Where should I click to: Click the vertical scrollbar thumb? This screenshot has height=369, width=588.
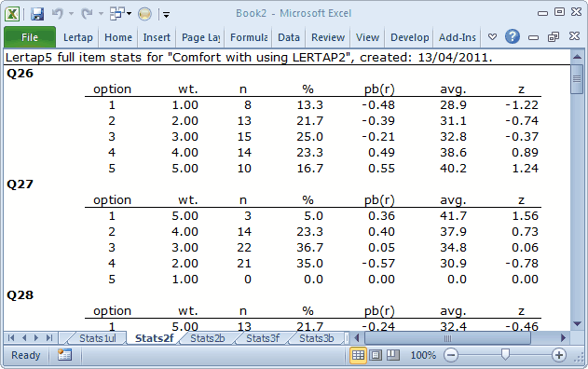pyautogui.click(x=577, y=79)
